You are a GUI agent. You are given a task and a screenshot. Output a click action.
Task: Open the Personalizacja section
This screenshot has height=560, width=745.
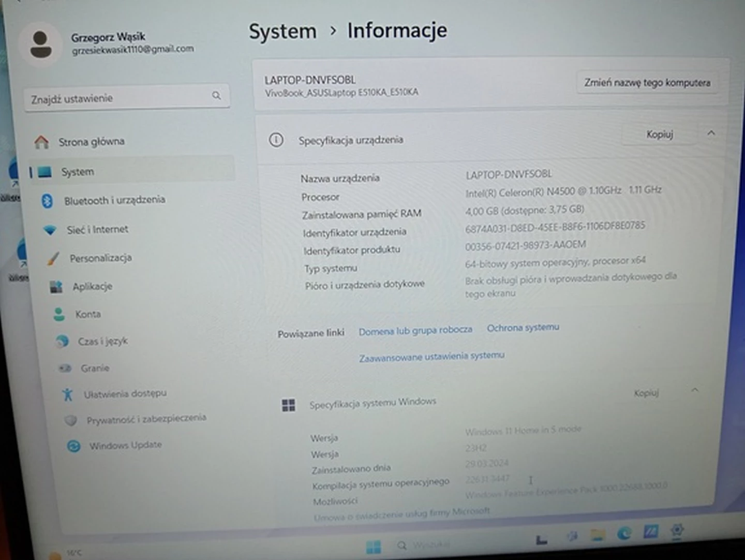100,258
